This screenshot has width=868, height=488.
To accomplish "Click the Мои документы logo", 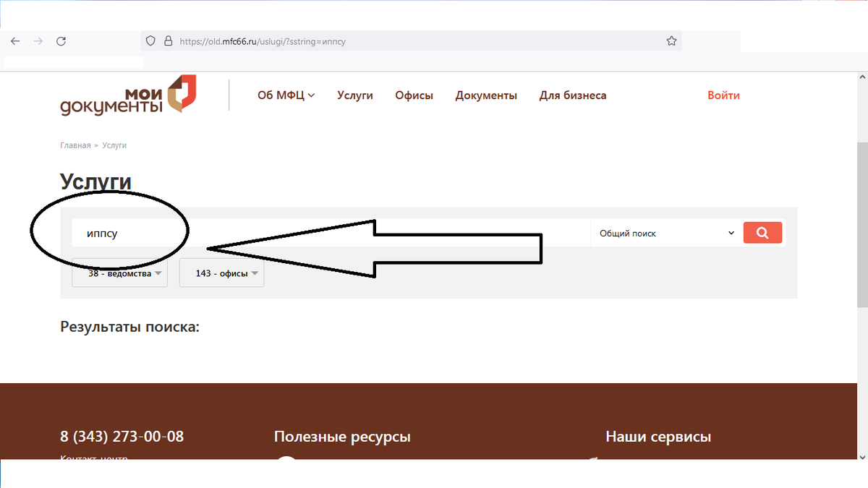I will [127, 95].
